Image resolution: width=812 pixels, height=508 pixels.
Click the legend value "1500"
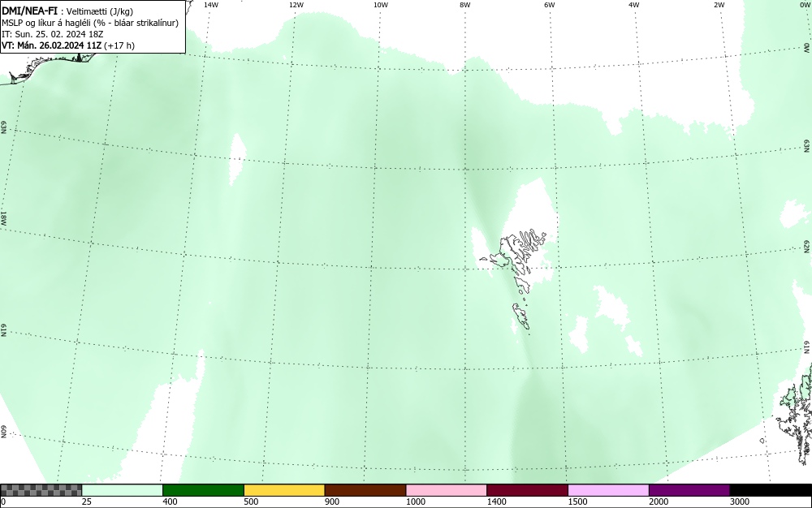(x=577, y=502)
